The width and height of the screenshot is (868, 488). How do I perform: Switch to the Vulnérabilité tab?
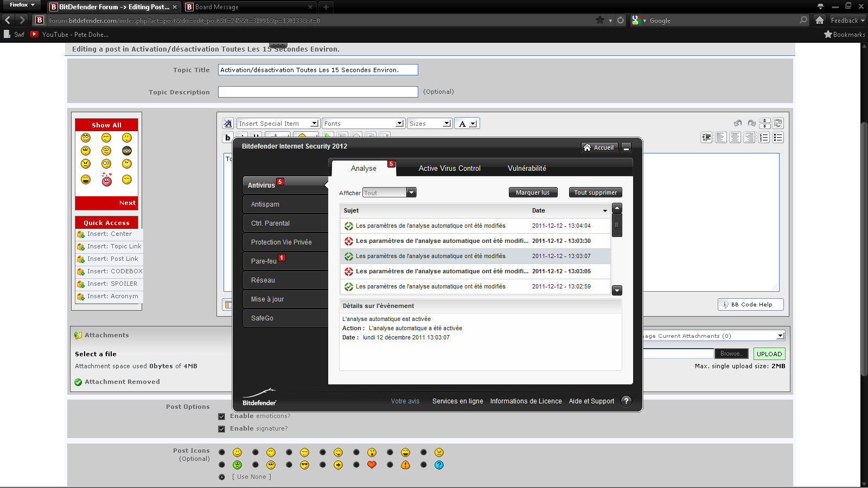(x=527, y=169)
